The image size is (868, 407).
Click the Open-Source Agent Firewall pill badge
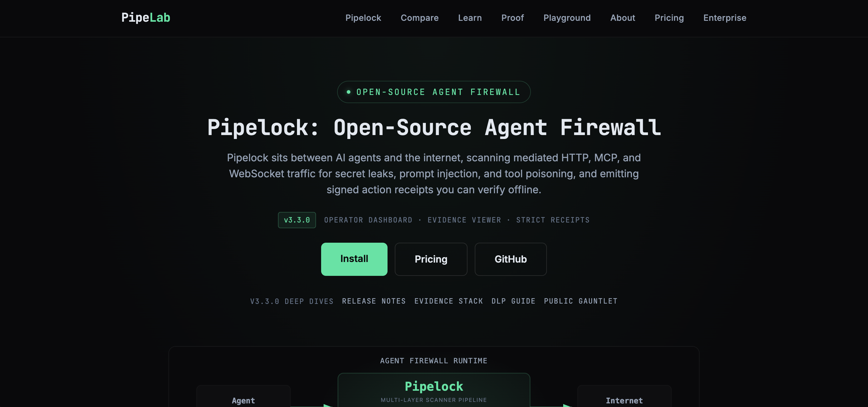point(434,92)
